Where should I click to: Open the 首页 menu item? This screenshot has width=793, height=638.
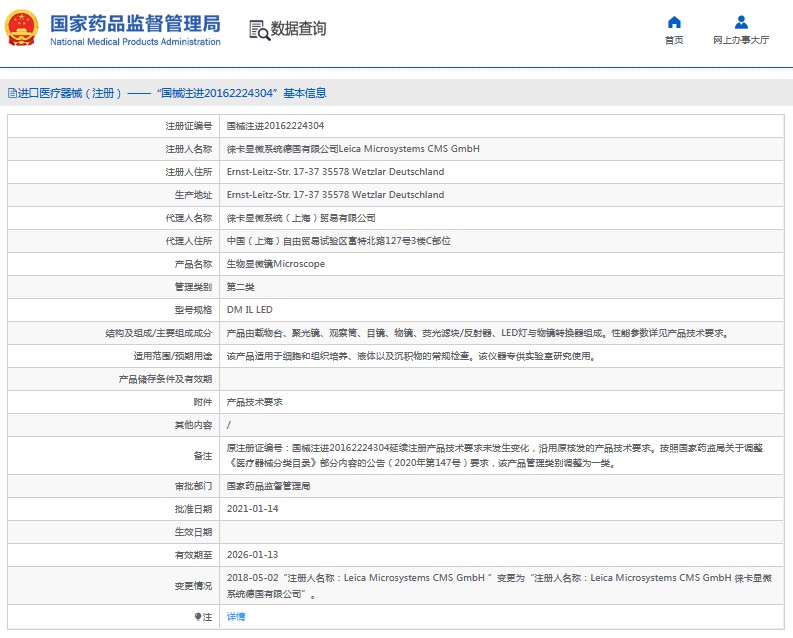(674, 40)
